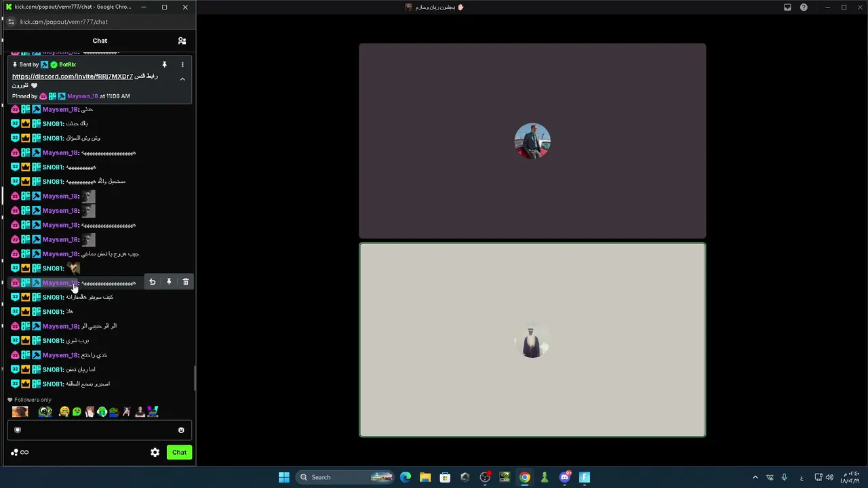Show hidden system tray icons chevron

click(x=755, y=477)
